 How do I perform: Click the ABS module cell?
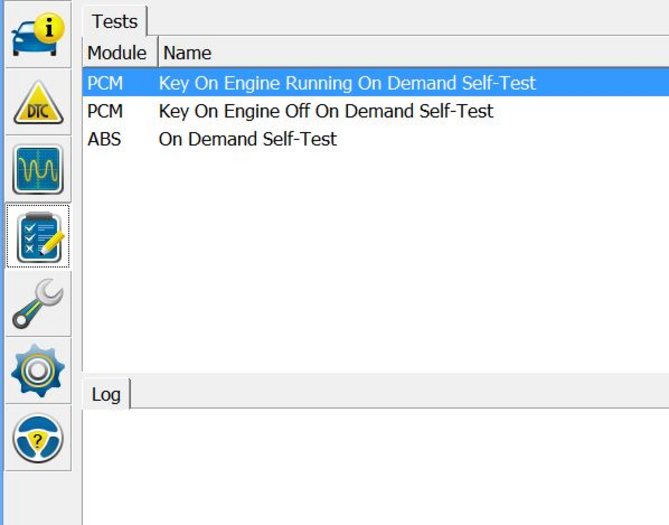[x=104, y=139]
